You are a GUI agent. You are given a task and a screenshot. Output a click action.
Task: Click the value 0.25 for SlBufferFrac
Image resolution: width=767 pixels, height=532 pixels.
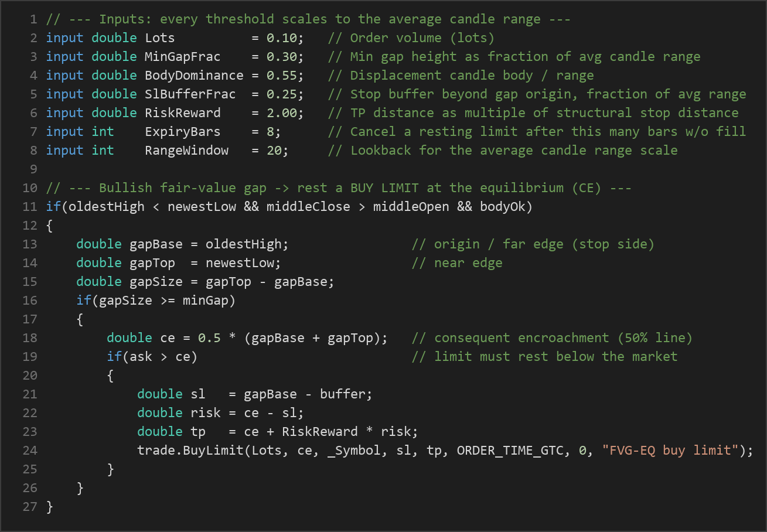pyautogui.click(x=282, y=94)
